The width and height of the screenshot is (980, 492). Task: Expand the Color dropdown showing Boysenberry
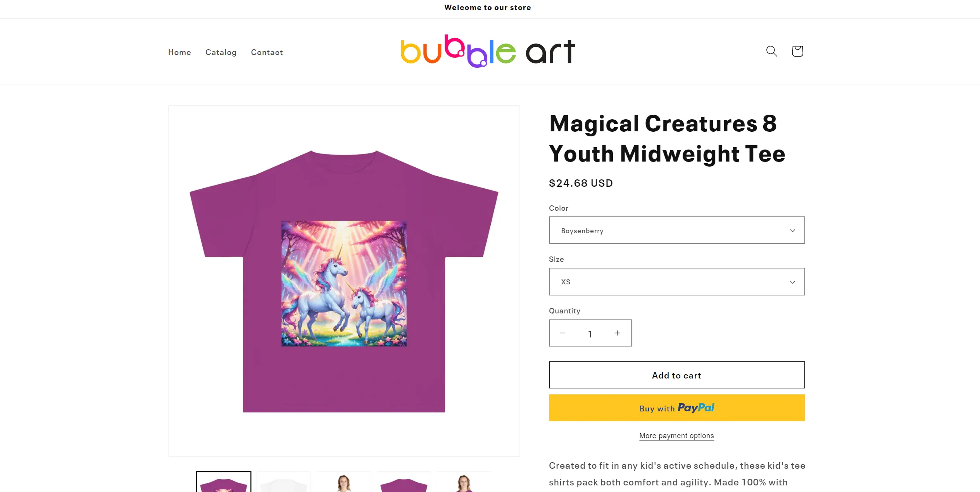coord(676,230)
